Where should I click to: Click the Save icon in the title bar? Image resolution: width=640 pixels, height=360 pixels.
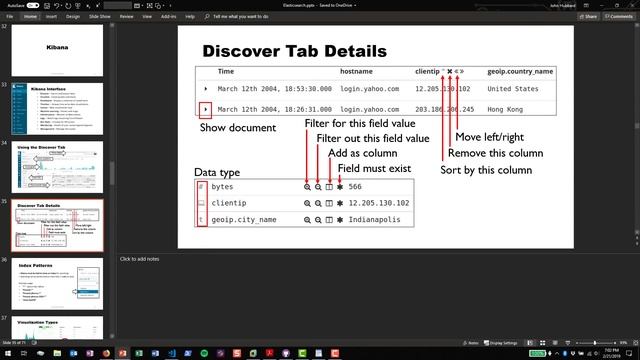coord(47,6)
